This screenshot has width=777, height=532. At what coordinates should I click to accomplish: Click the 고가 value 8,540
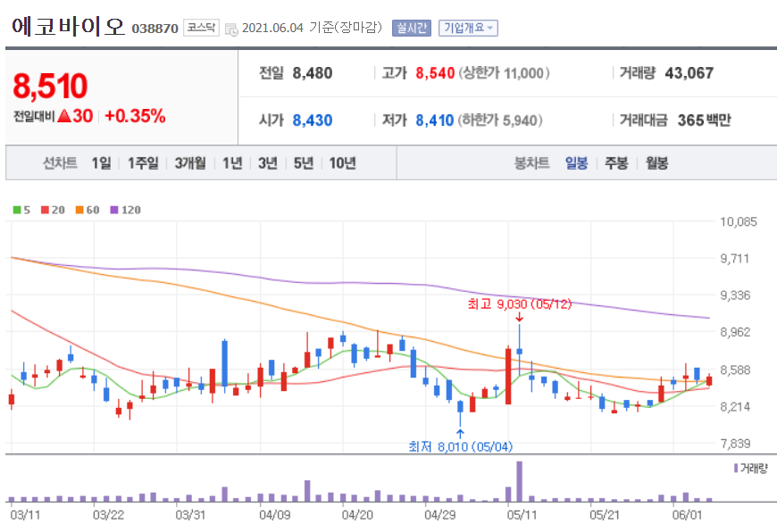point(435,73)
